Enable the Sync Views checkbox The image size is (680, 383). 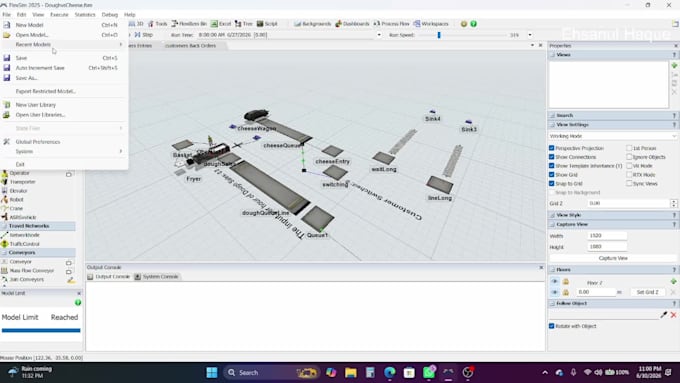pyautogui.click(x=629, y=183)
